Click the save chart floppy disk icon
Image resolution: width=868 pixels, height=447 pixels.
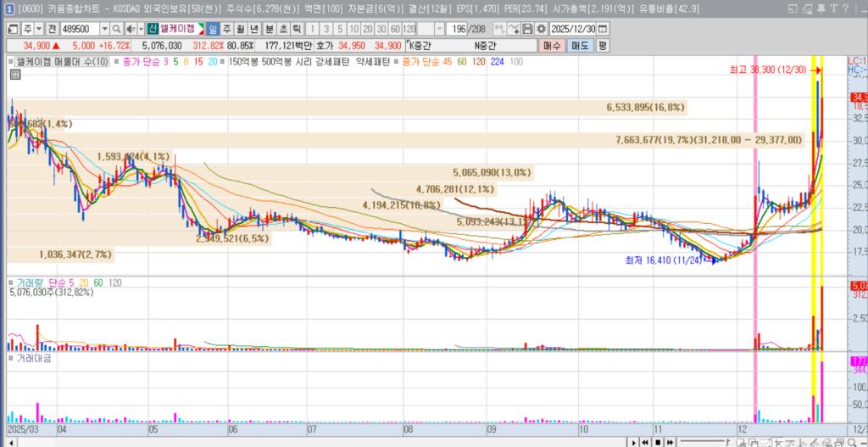[527, 29]
